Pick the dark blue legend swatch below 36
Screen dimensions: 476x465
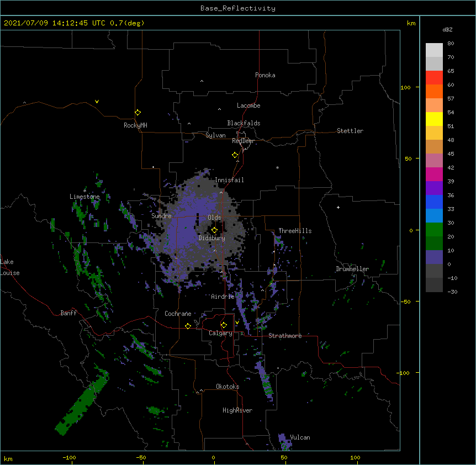pos(434,202)
